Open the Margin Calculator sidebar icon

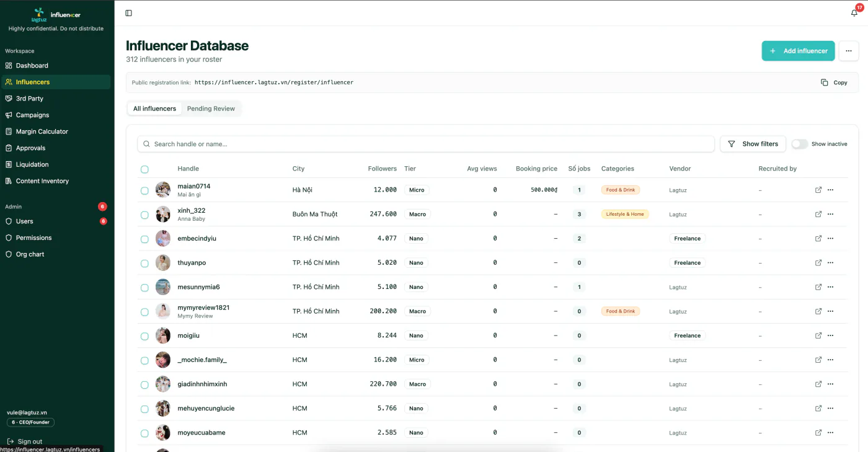[x=9, y=131]
